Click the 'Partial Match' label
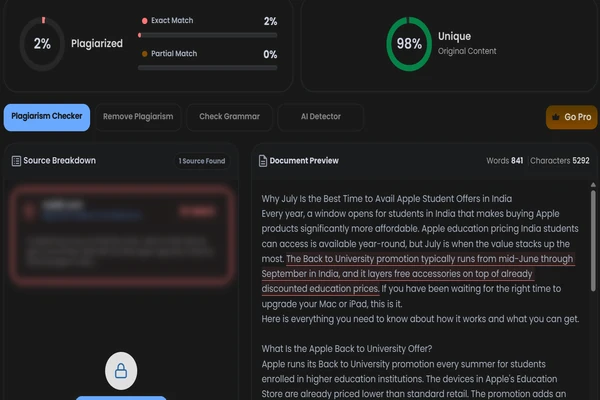600x400 pixels. click(174, 54)
